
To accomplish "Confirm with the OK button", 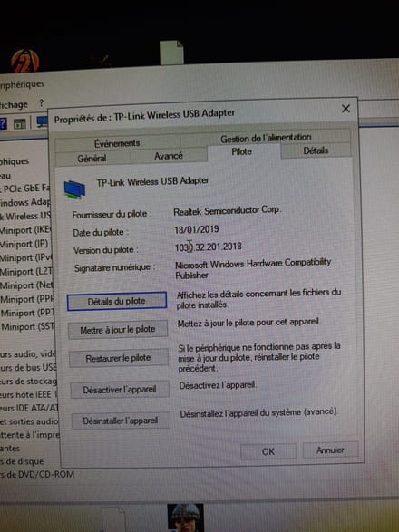I will [x=268, y=451].
